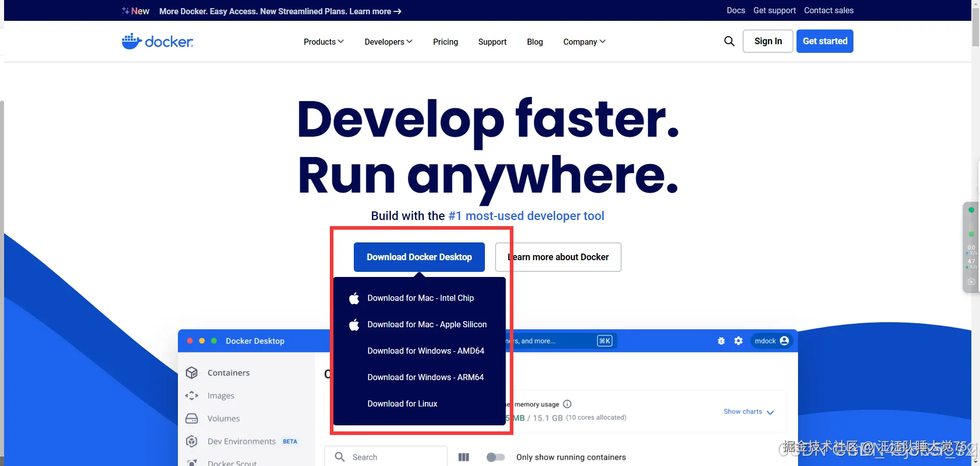This screenshot has width=980, height=466.
Task: Click the 15.1 GB memory value
Action: coord(548,418)
